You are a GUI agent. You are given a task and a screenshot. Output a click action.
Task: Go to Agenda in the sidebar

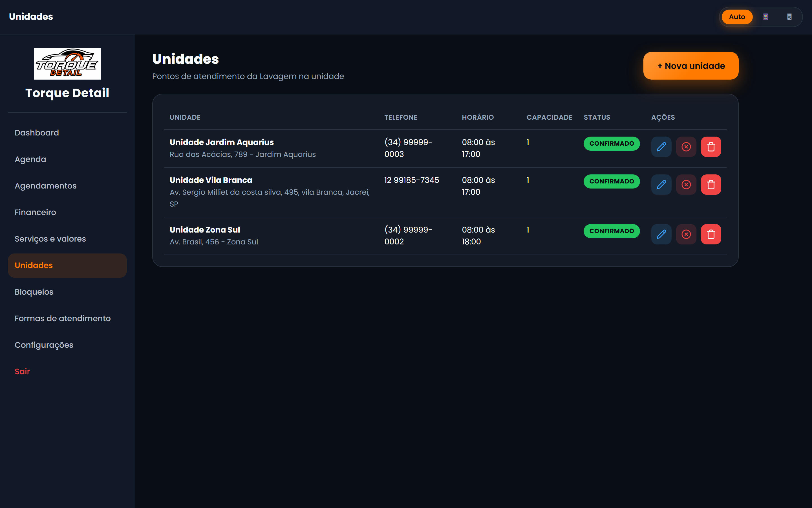[67, 159]
